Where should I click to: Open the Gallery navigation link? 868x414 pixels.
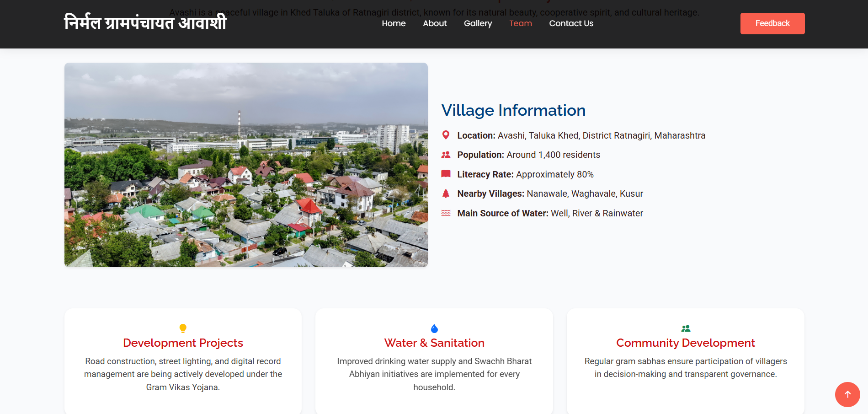point(478,23)
